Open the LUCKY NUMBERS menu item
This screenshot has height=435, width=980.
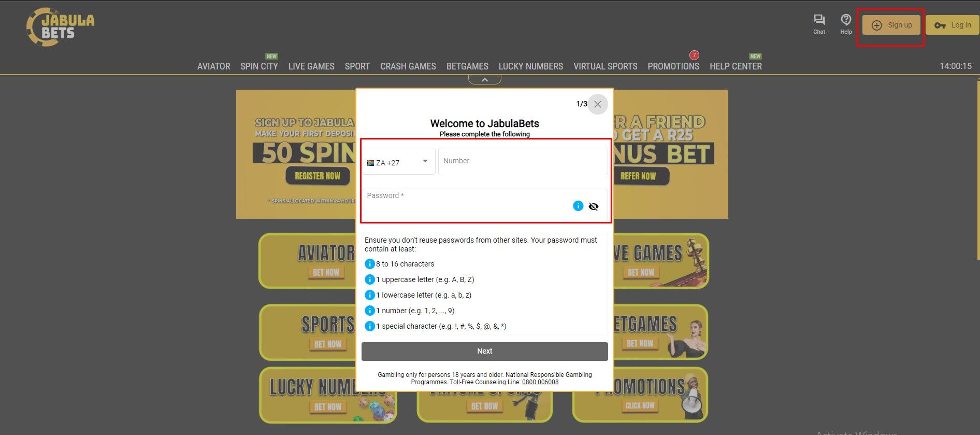pyautogui.click(x=531, y=66)
